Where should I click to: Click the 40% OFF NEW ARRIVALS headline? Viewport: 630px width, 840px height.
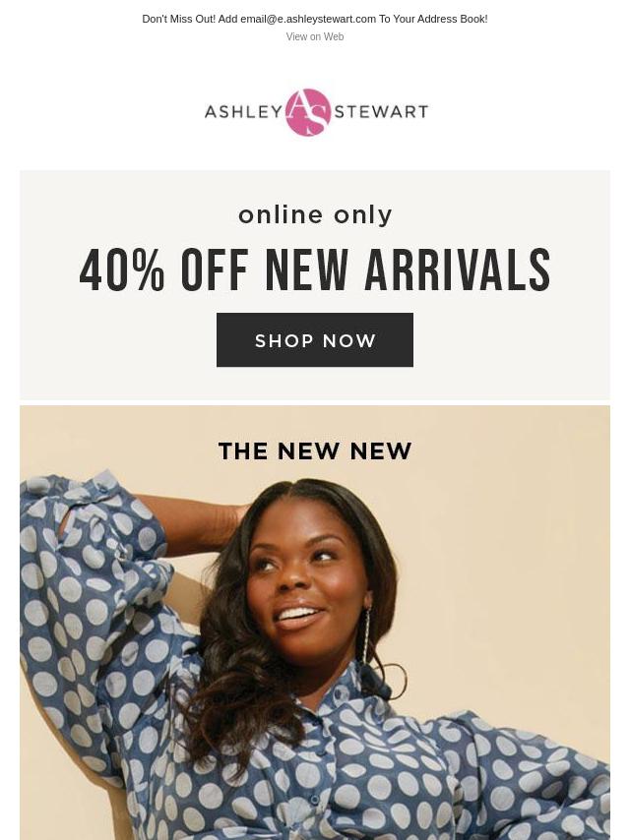click(x=315, y=270)
